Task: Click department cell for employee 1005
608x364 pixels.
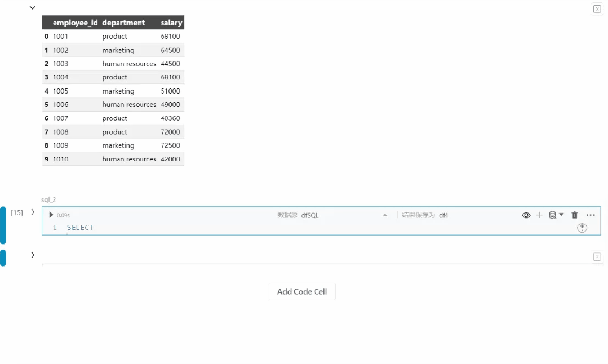Action: tap(118, 91)
